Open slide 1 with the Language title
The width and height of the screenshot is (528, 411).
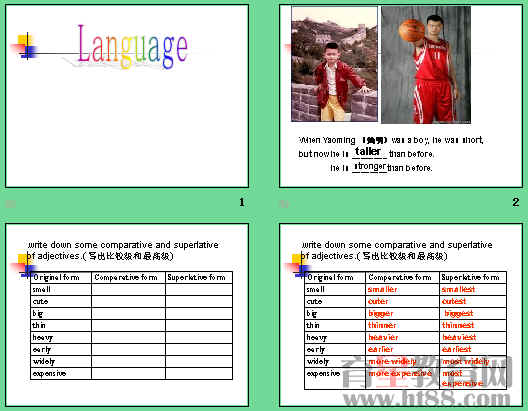click(x=127, y=96)
